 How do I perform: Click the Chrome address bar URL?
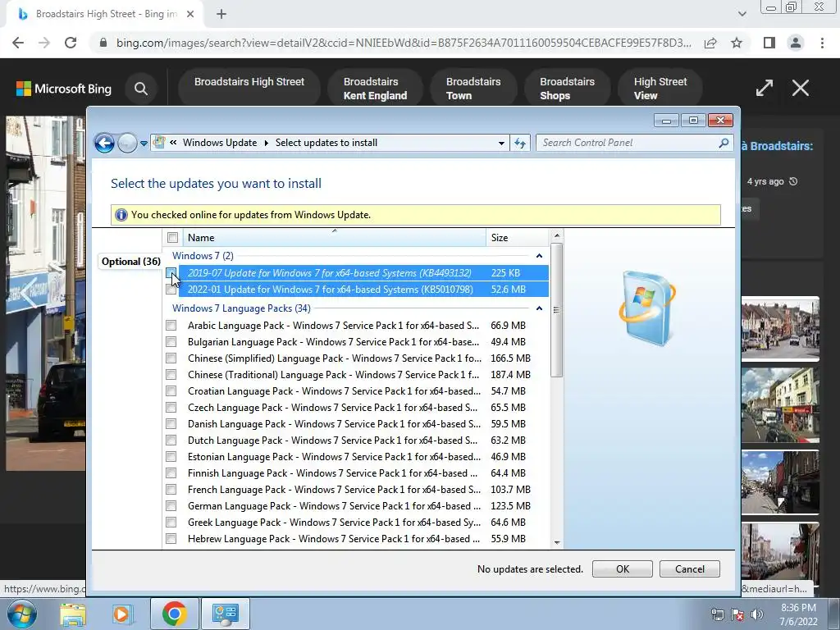pos(404,43)
